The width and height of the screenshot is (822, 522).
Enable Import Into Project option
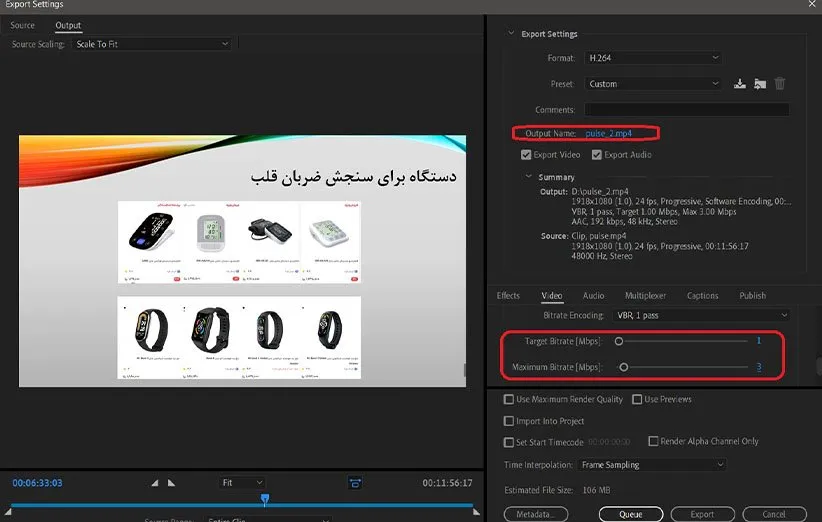(x=509, y=421)
